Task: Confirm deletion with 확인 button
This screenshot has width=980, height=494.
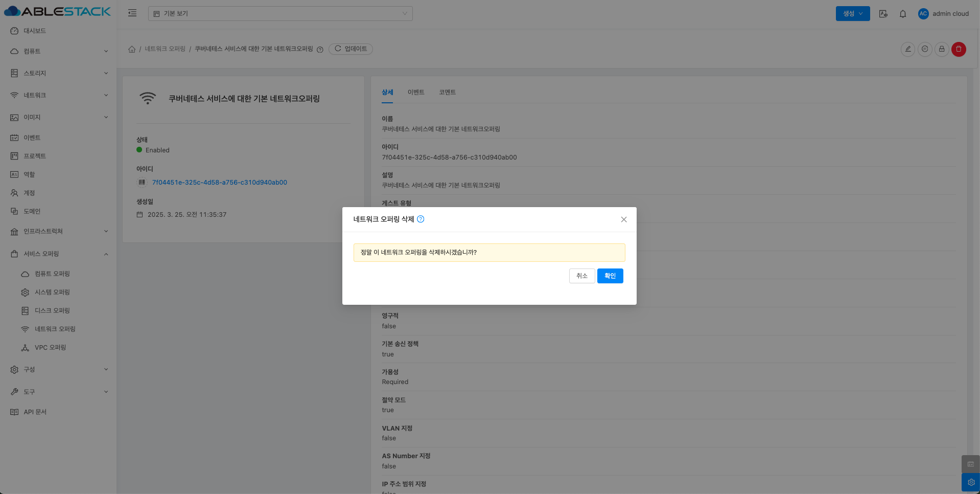Action: (610, 276)
